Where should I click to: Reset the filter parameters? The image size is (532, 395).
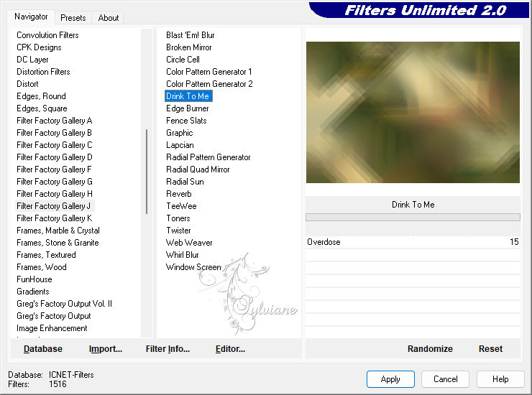tap(490, 349)
